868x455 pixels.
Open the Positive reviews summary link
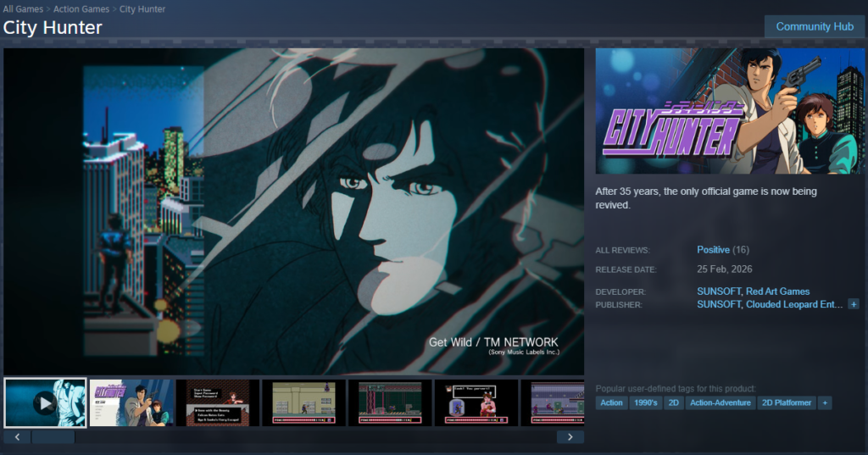(x=713, y=250)
